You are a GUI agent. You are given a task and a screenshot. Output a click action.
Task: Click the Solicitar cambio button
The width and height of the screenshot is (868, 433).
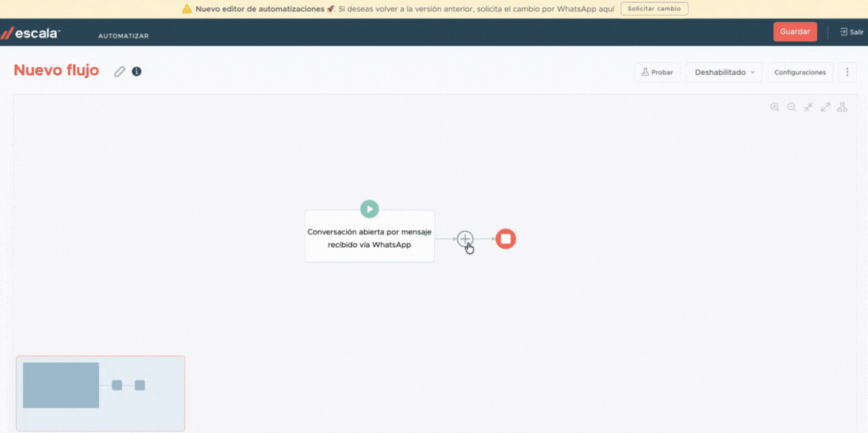tap(654, 9)
